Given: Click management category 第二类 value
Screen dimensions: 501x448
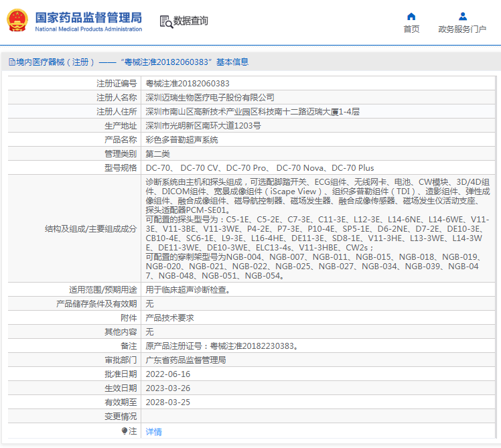Looking at the screenshot, I should point(158,154).
